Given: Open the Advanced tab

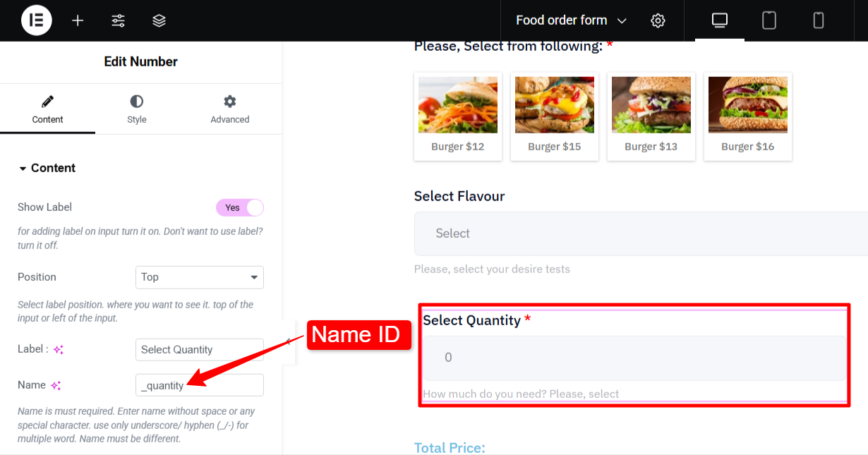Looking at the screenshot, I should [x=230, y=109].
